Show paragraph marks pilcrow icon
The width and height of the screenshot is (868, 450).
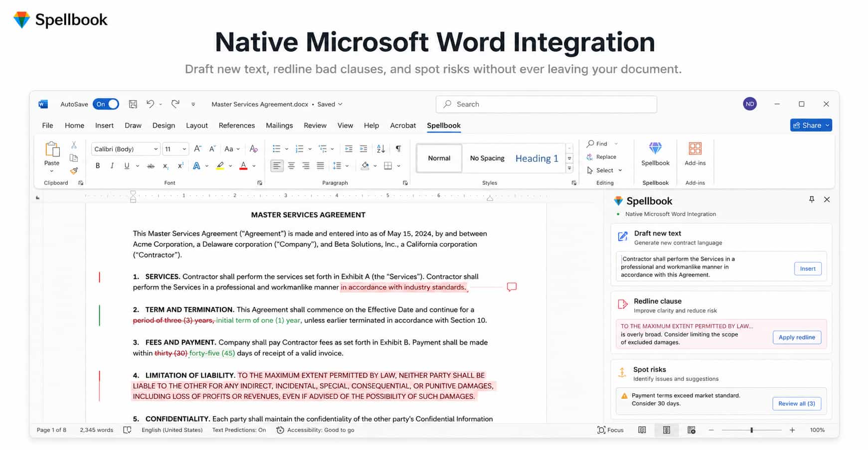(x=398, y=149)
